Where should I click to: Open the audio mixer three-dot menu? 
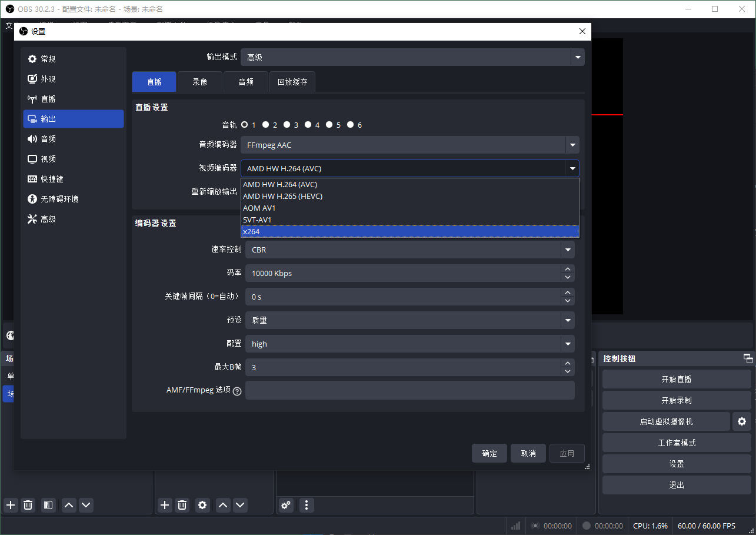(x=306, y=505)
